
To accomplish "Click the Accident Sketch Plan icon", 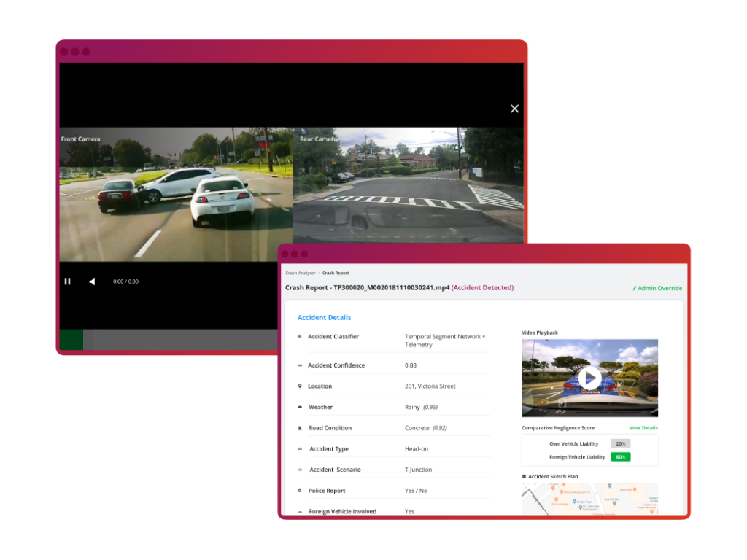I will pos(524,477).
